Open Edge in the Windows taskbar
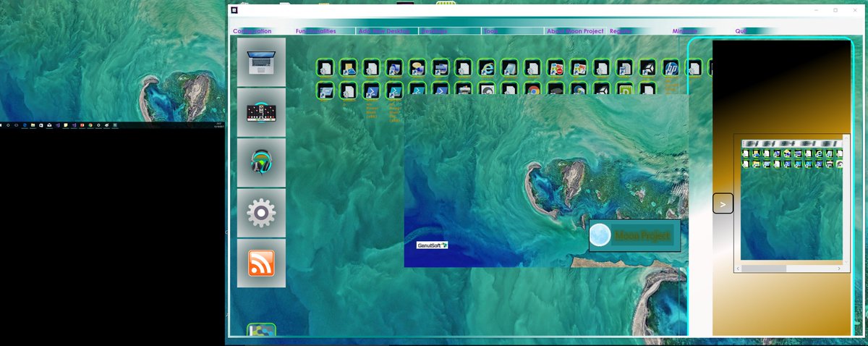Image resolution: width=868 pixels, height=346 pixels. [x=25, y=125]
